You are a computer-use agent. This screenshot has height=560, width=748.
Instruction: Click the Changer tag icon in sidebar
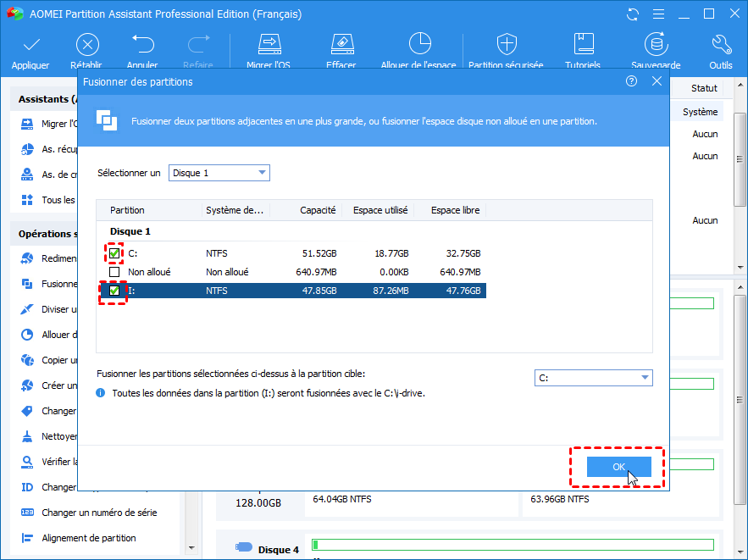click(27, 411)
